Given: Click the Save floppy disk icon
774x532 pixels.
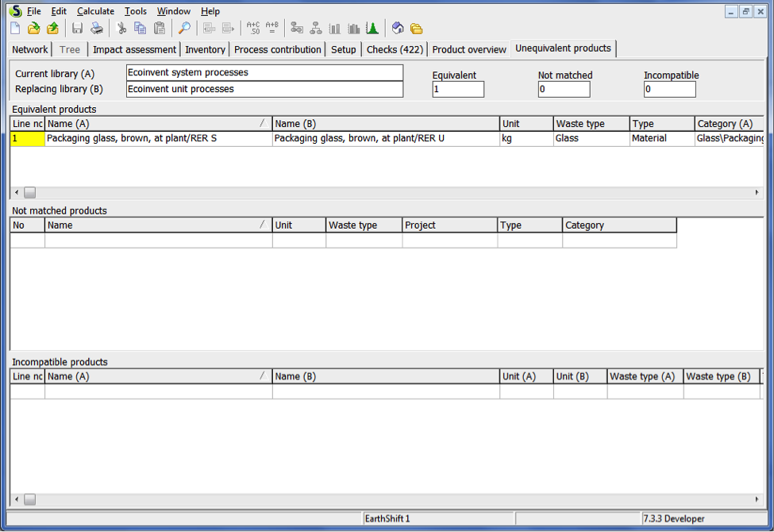Looking at the screenshot, I should 77,29.
